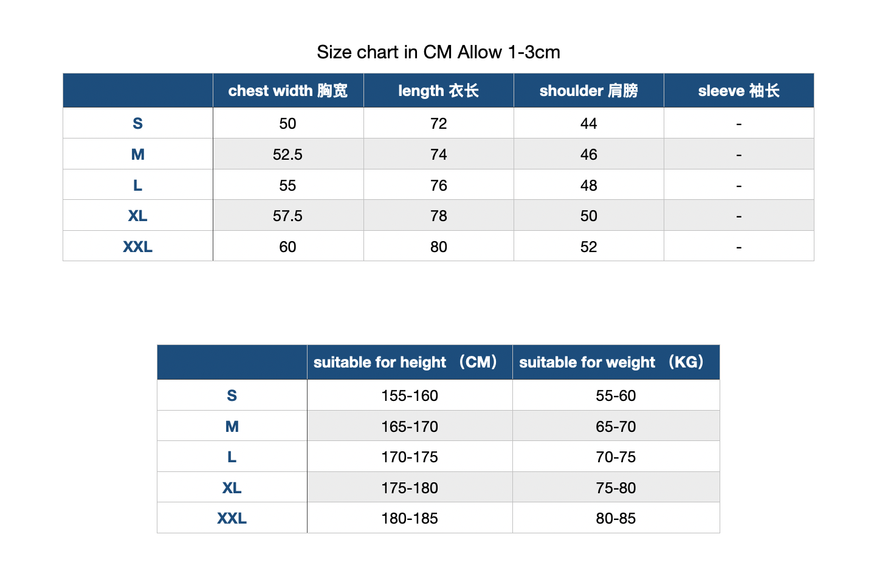Click the 'sleeve 袖长' header cell
The height and width of the screenshot is (588, 891).
[x=738, y=91]
